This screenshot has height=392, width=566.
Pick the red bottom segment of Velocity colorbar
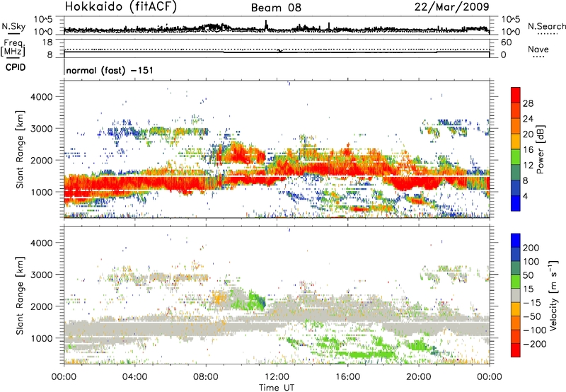point(516,350)
